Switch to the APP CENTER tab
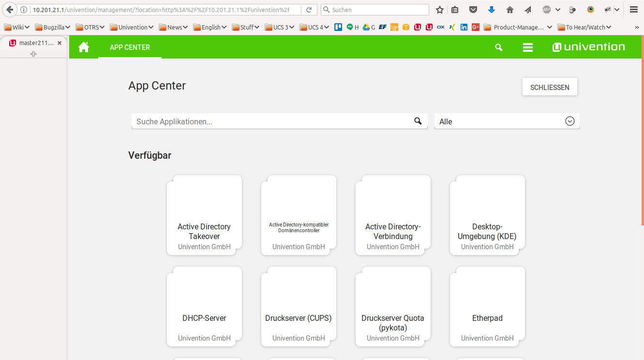 tap(130, 47)
